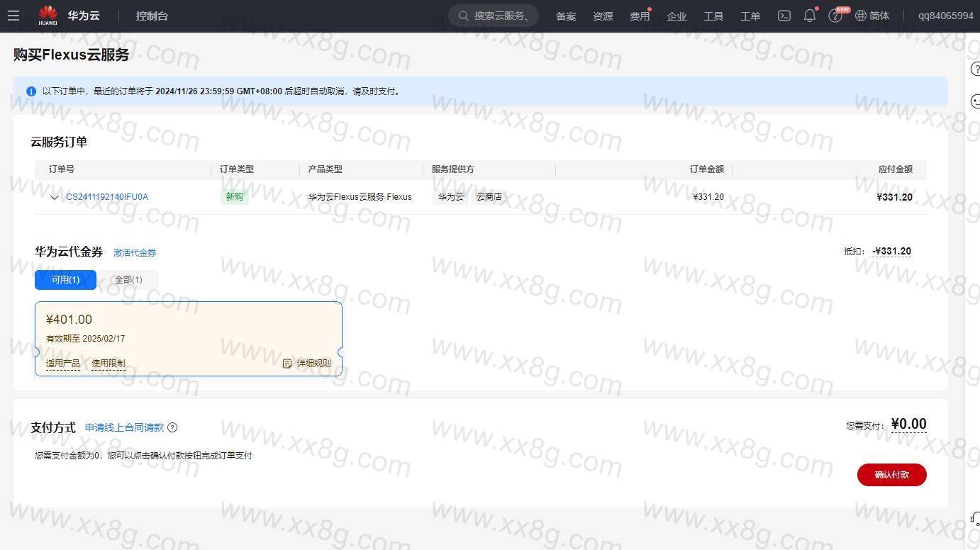Open the CloudShell terminal icon

pyautogui.click(x=784, y=16)
